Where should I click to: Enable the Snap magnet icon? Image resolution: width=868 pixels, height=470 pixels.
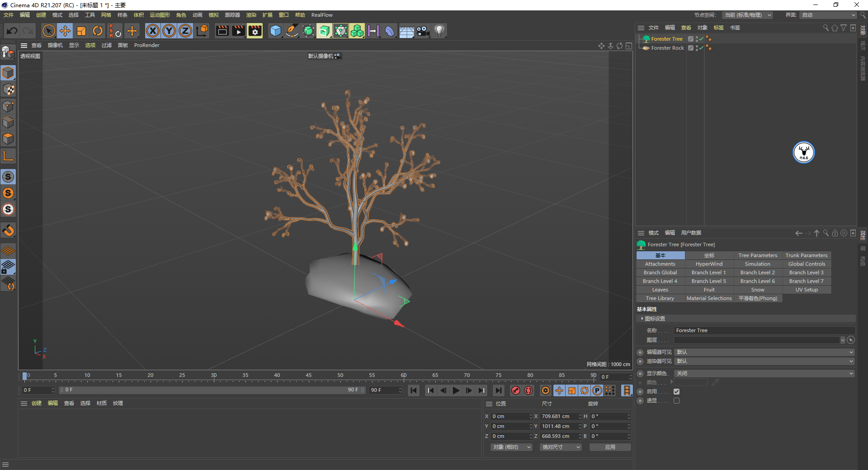8,230
